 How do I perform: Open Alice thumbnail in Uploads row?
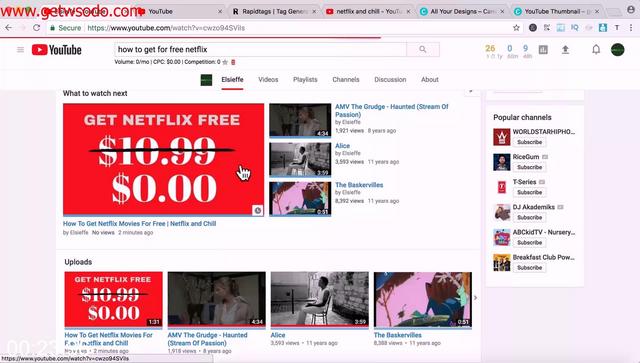click(x=320, y=299)
